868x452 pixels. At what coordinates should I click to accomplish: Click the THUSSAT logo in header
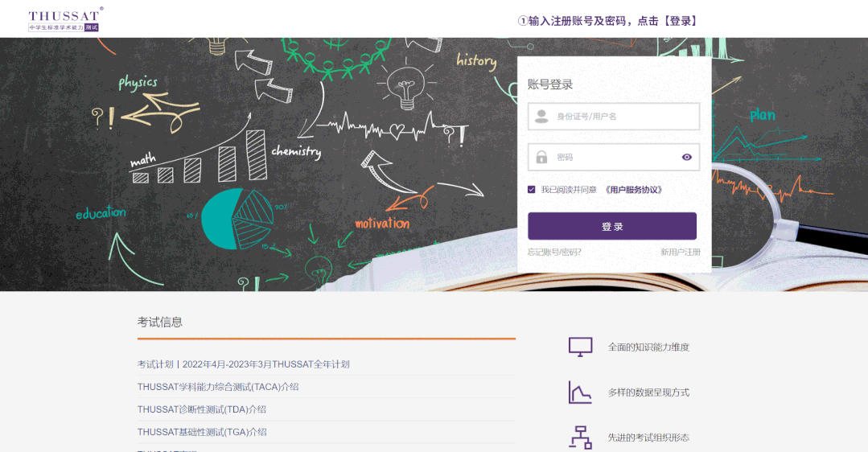(x=64, y=20)
